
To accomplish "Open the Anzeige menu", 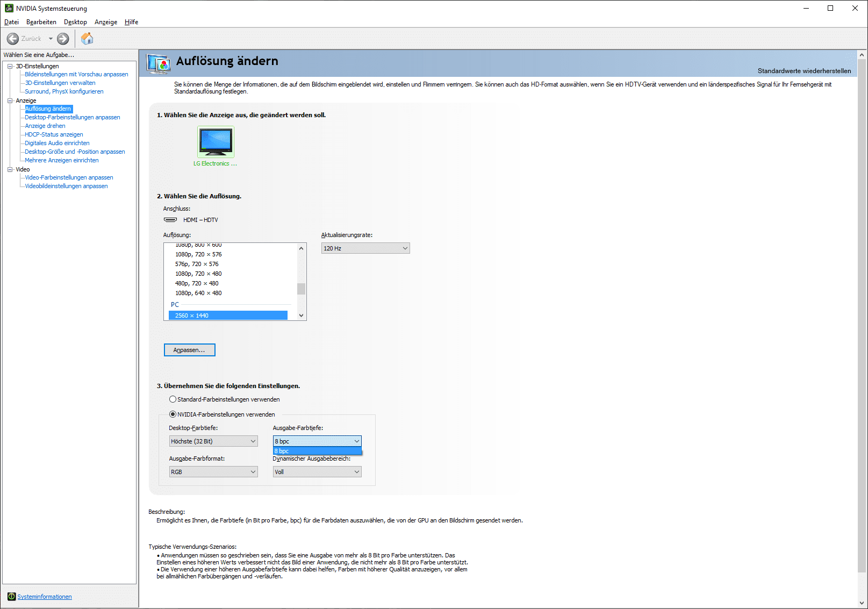I will (x=106, y=22).
